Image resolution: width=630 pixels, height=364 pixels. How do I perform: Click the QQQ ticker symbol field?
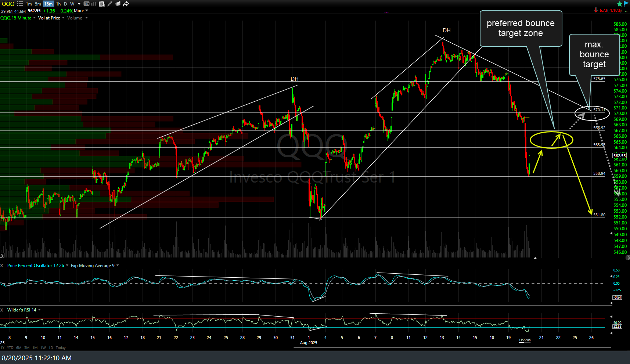point(7,4)
